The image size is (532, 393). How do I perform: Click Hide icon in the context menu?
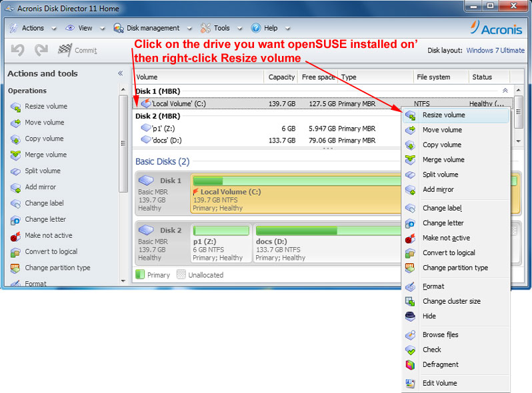coord(410,316)
